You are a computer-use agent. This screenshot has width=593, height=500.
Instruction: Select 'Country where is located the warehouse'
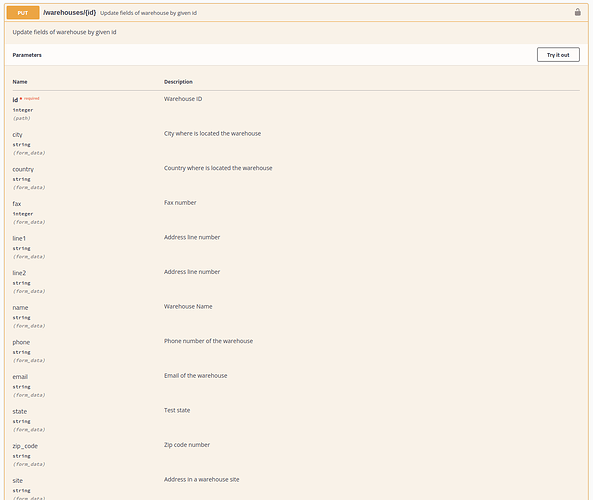pos(218,168)
